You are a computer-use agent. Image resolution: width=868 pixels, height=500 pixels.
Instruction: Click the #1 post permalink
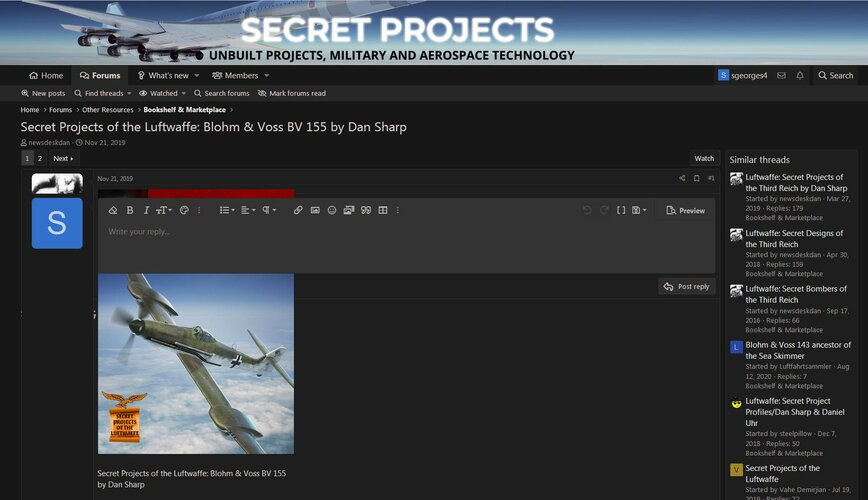[711, 178]
